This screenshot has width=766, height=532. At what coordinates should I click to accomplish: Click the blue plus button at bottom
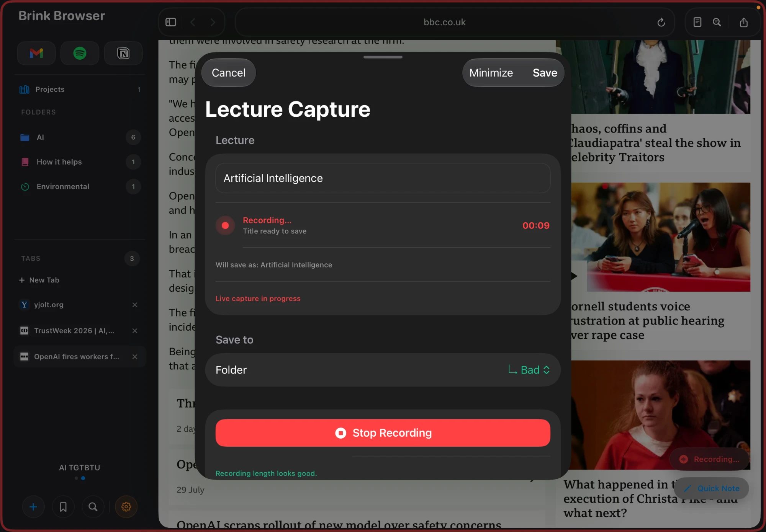[33, 507]
